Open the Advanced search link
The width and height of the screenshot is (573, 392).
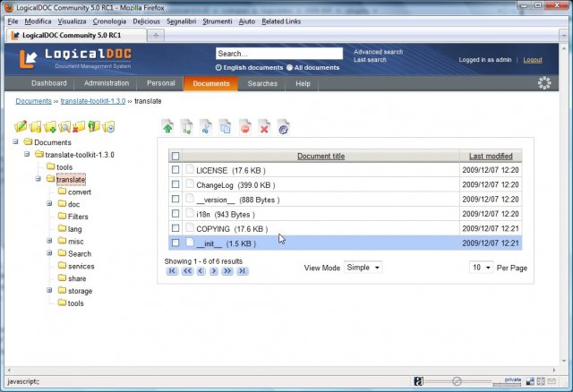(x=378, y=52)
